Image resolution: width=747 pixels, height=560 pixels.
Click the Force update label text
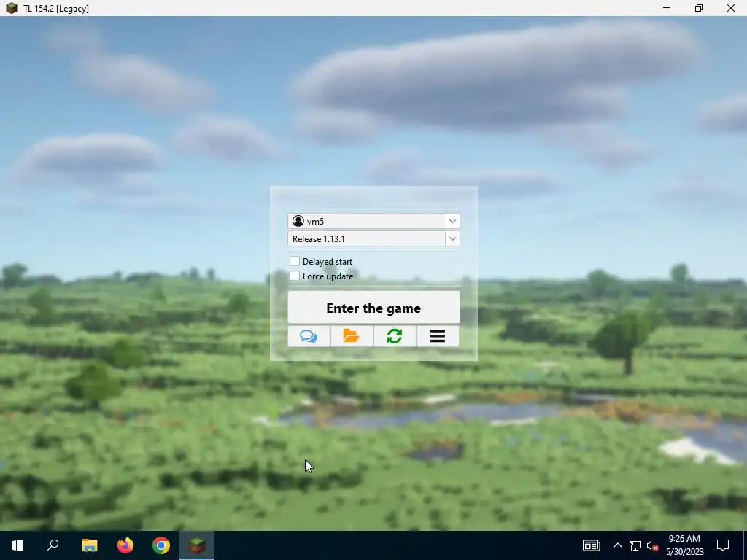click(328, 276)
